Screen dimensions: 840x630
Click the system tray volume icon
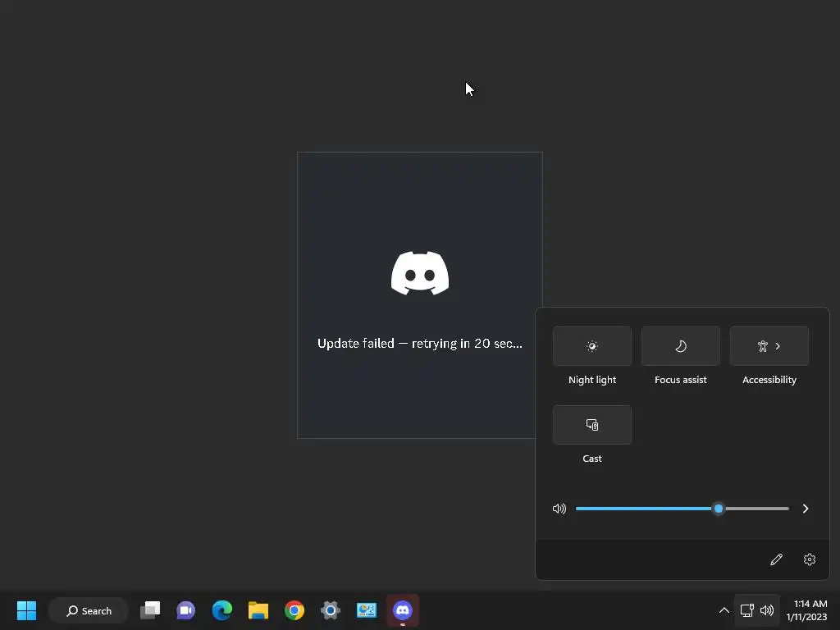(767, 610)
